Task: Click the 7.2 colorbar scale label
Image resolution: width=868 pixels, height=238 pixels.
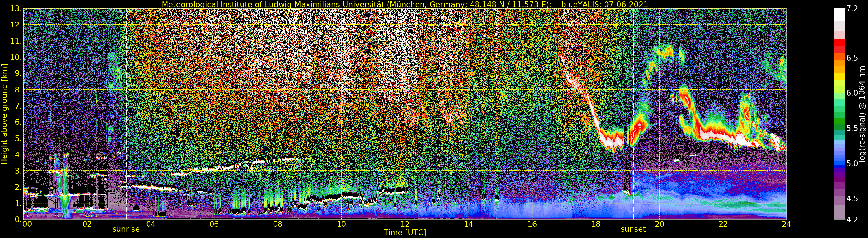Action: coord(852,9)
